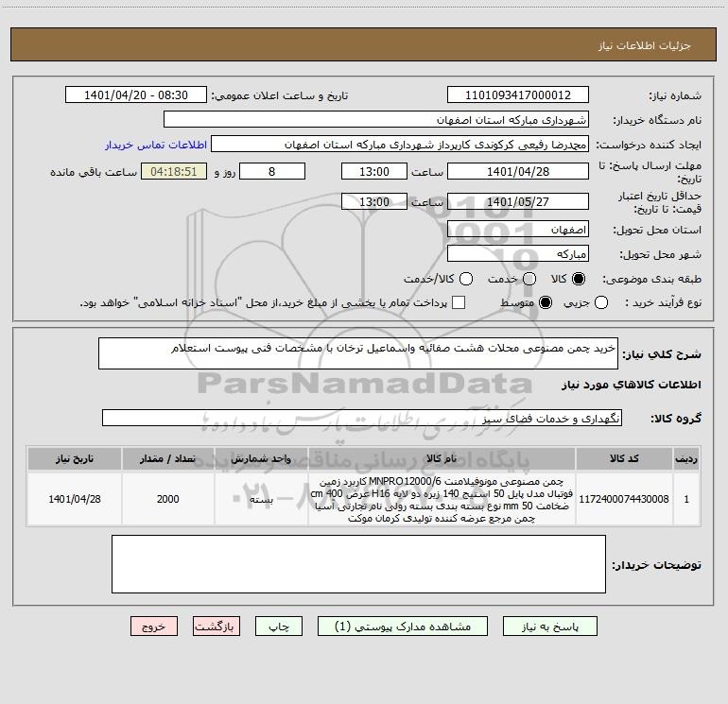Image resolution: width=728 pixels, height=704 pixels.
Task: Click row number 1 cell
Action: tap(686, 499)
